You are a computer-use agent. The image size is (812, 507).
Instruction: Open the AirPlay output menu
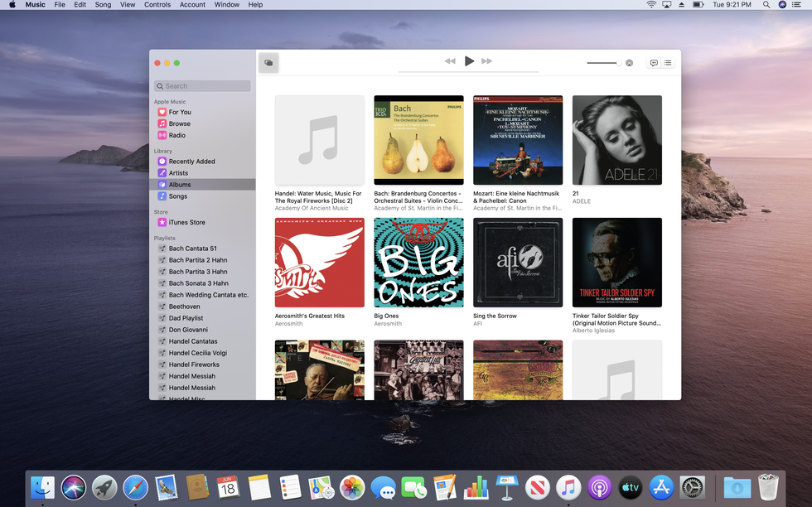coord(630,63)
